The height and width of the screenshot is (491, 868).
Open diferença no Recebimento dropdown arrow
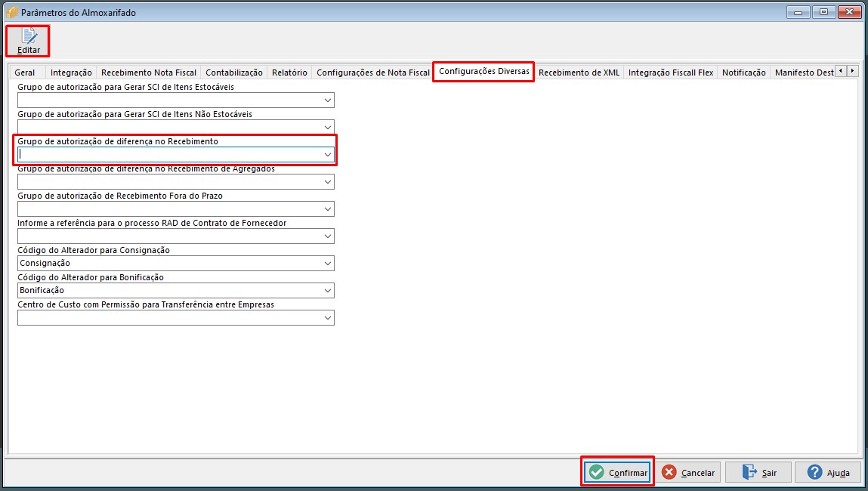click(328, 154)
